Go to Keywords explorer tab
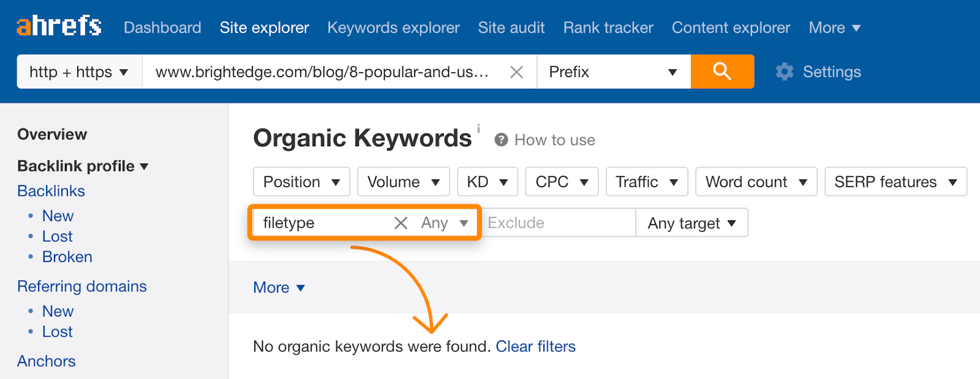 coord(393,28)
